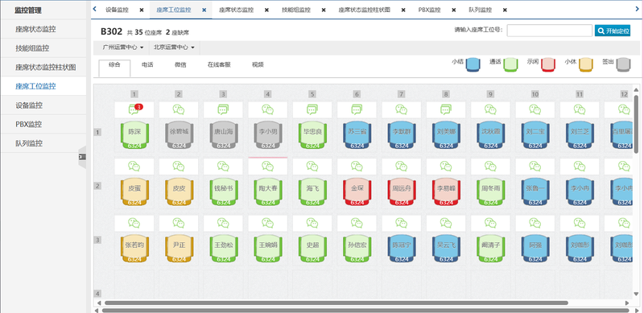This screenshot has width=644, height=313.
Task: Select the 孙信宏 seat icon
Action: [357, 248]
